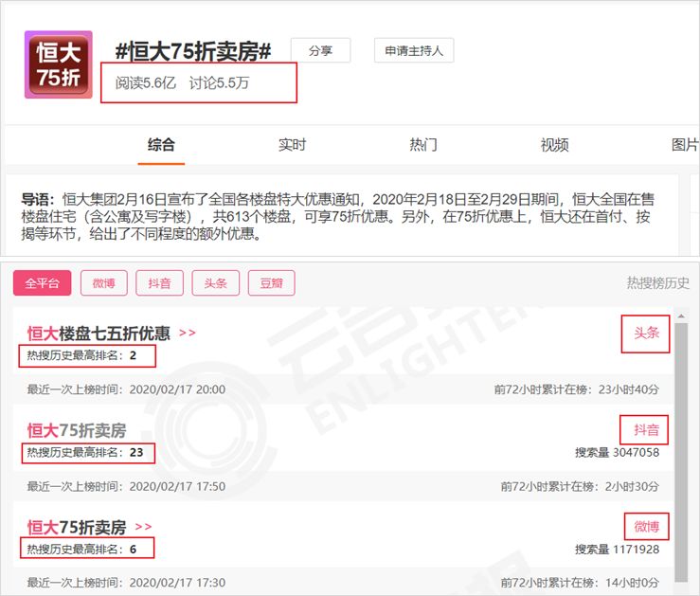Click 热搜历史最高排名: 2 text
Screen dimensions: 700x596
pyautogui.click(x=81, y=355)
